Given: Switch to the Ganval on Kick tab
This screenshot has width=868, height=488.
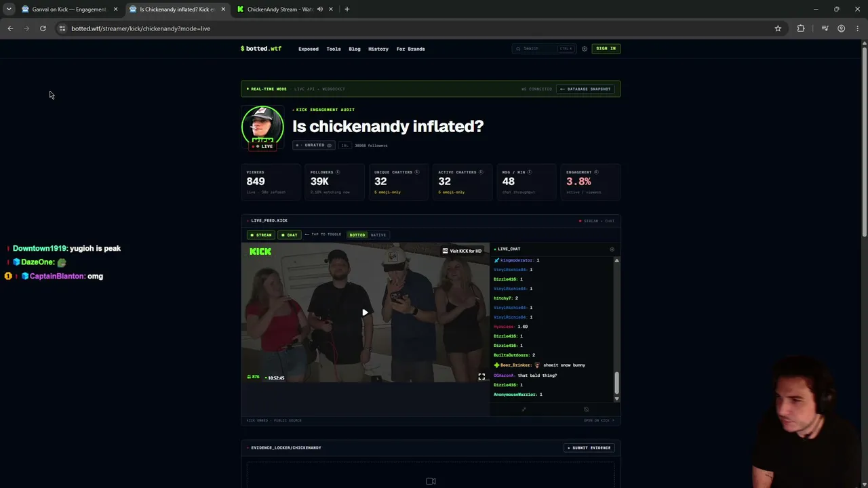Looking at the screenshot, I should tap(68, 9).
